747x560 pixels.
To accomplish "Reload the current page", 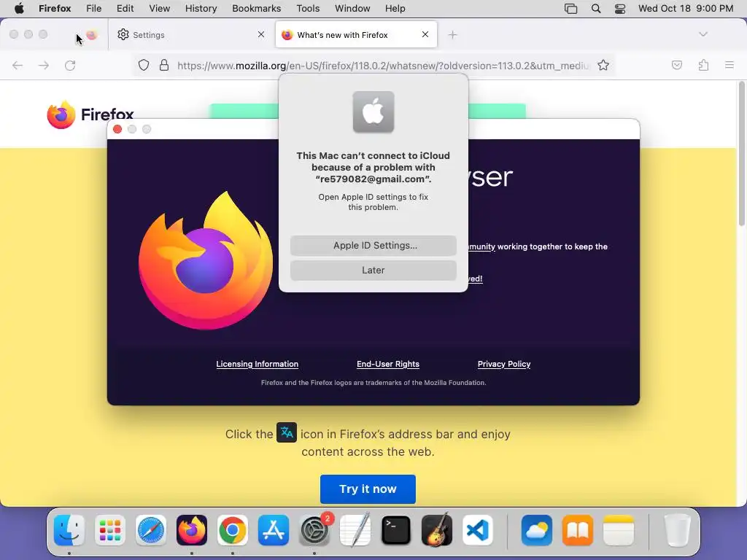I will tap(70, 65).
